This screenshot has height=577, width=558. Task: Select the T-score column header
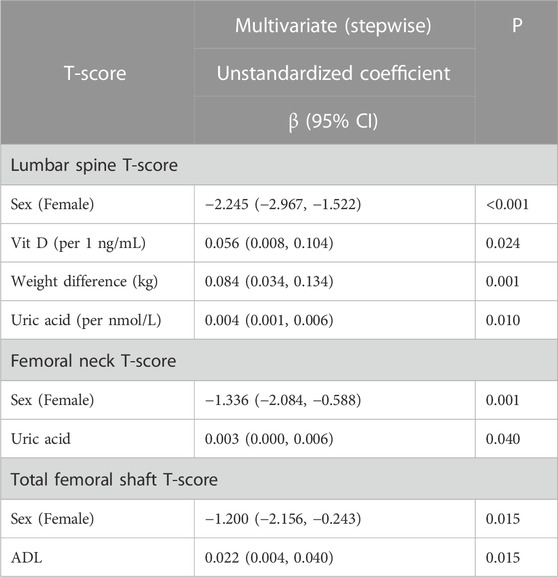point(97,72)
